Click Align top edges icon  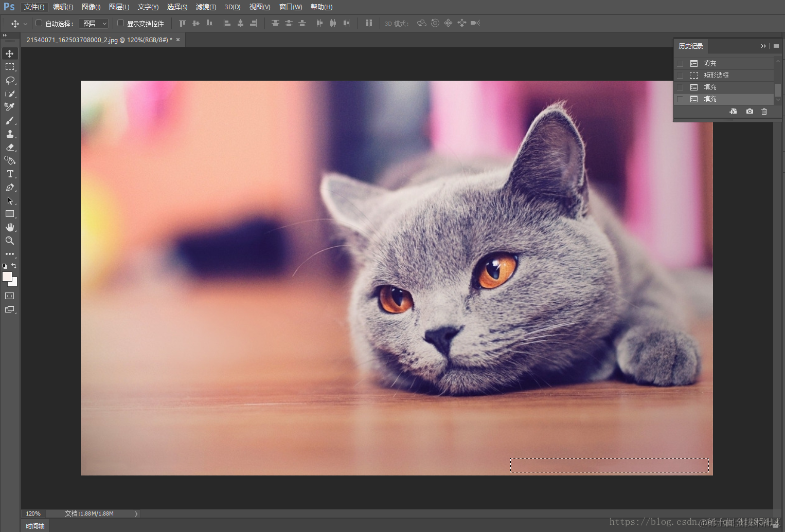tap(182, 23)
